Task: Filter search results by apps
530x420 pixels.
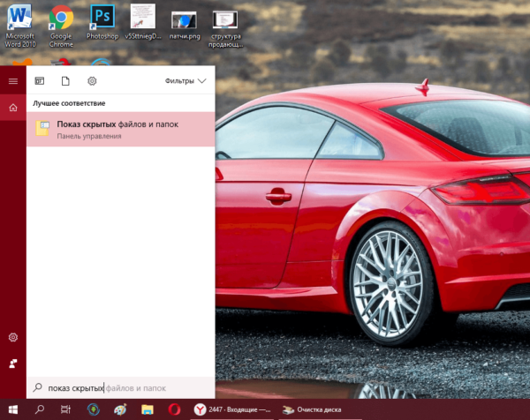Action: (x=40, y=81)
